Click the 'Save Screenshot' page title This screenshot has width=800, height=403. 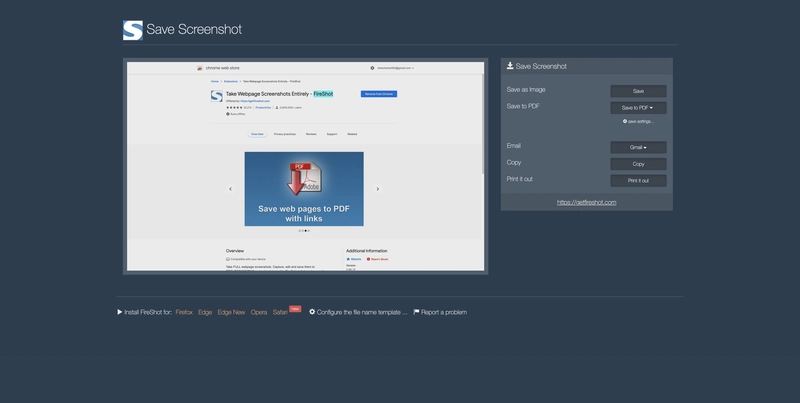pyautogui.click(x=194, y=30)
